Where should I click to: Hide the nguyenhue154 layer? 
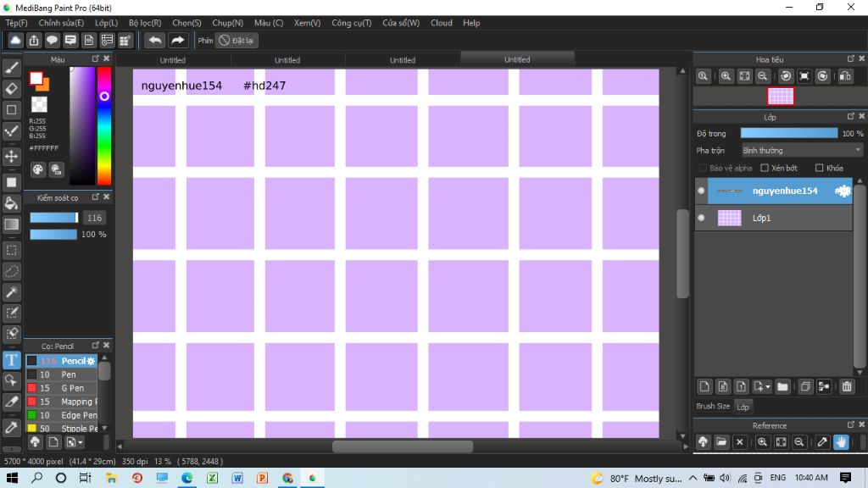pos(701,191)
